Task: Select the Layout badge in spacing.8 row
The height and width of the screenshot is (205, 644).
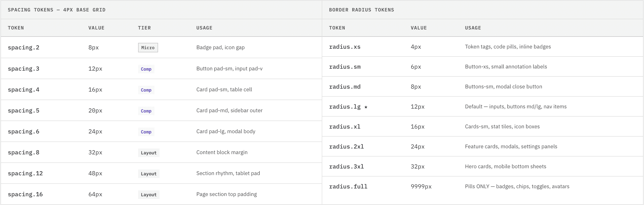Action: [x=149, y=153]
